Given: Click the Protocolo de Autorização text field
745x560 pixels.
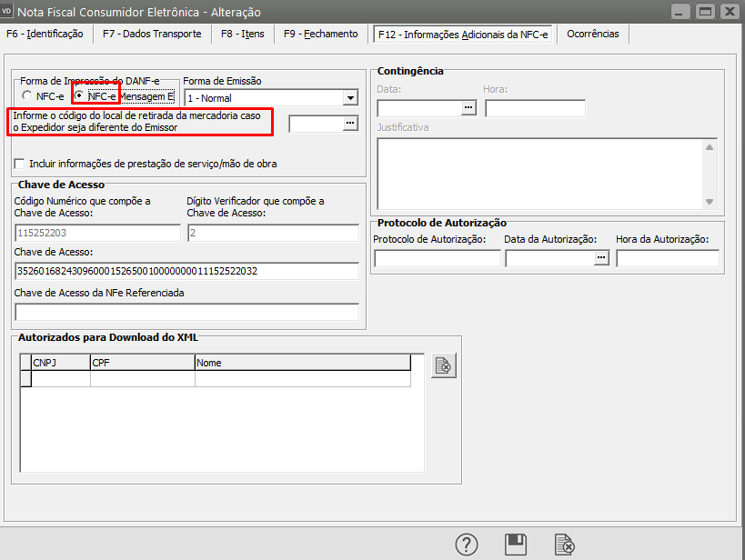Looking at the screenshot, I should point(437,258).
